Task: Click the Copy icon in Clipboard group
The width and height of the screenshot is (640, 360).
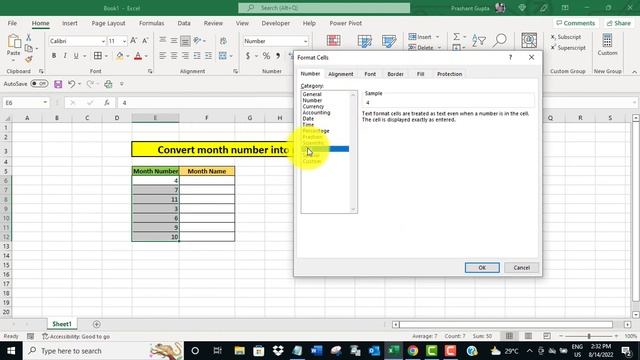Action: click(29, 48)
